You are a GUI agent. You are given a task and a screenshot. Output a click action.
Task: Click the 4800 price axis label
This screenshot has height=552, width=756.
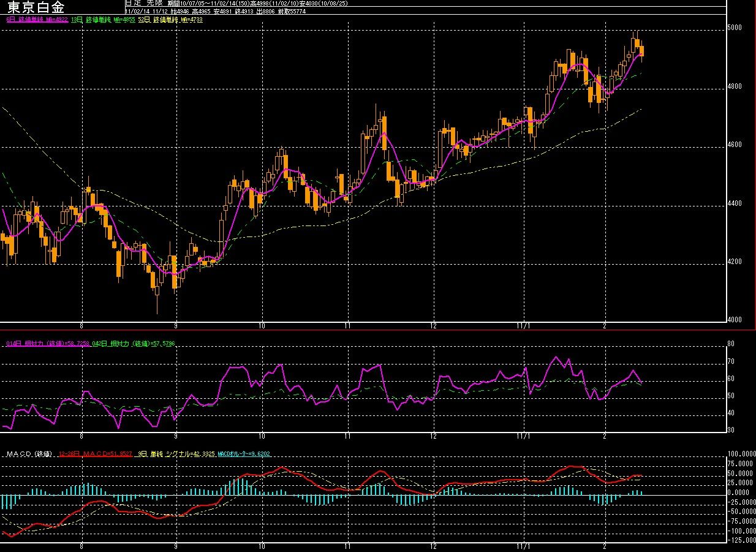tap(734, 87)
